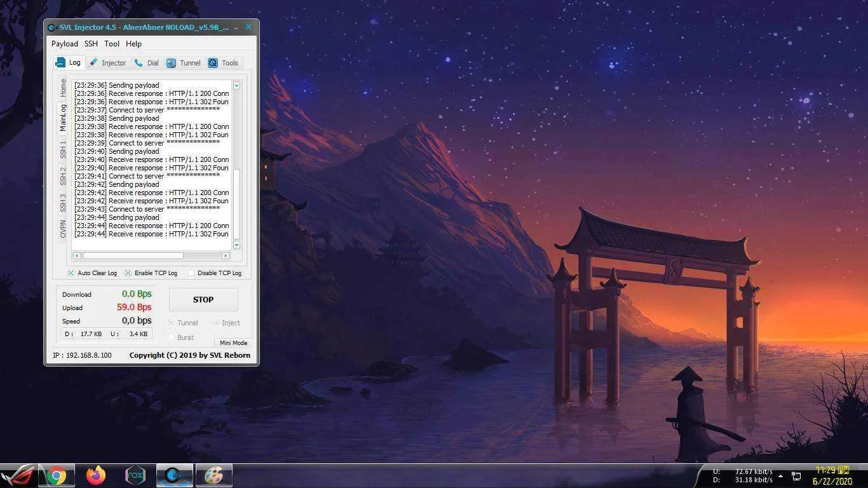
Task: Click the STOP button
Action: pos(203,299)
